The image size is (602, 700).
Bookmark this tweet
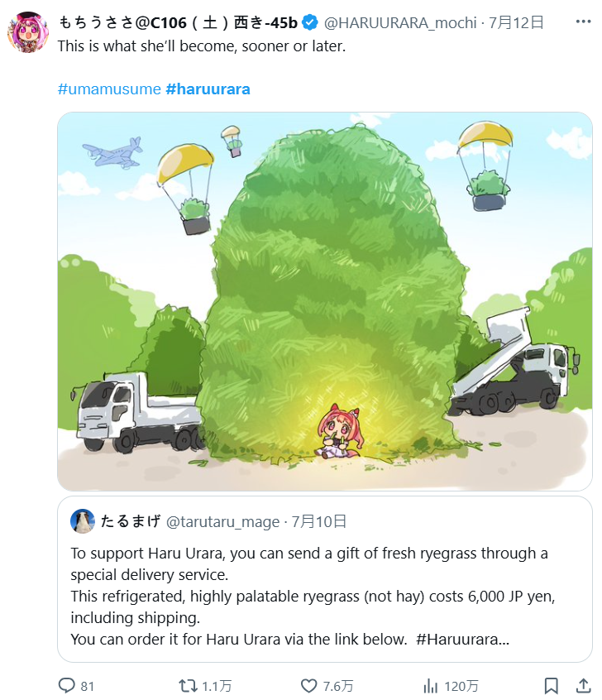551,685
